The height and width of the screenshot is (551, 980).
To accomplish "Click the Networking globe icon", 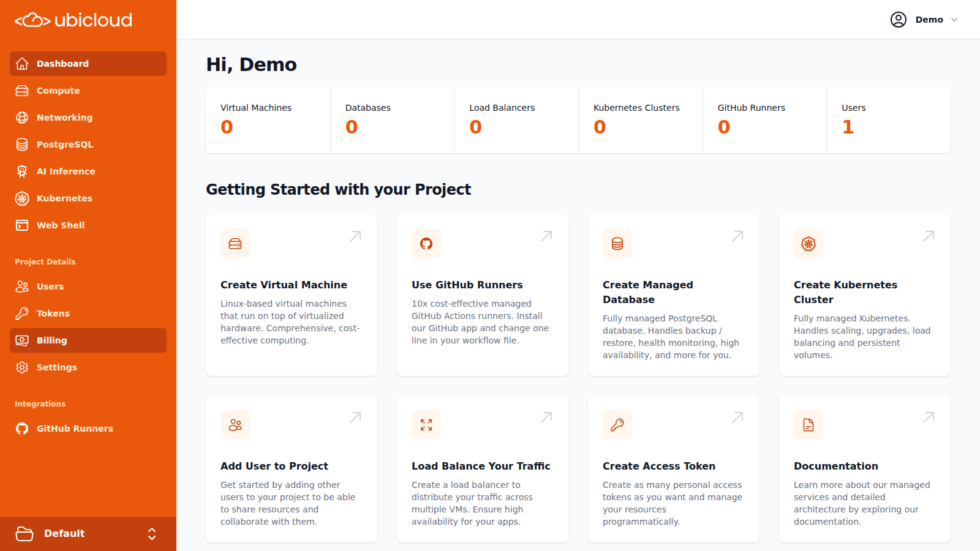I will (x=22, y=118).
